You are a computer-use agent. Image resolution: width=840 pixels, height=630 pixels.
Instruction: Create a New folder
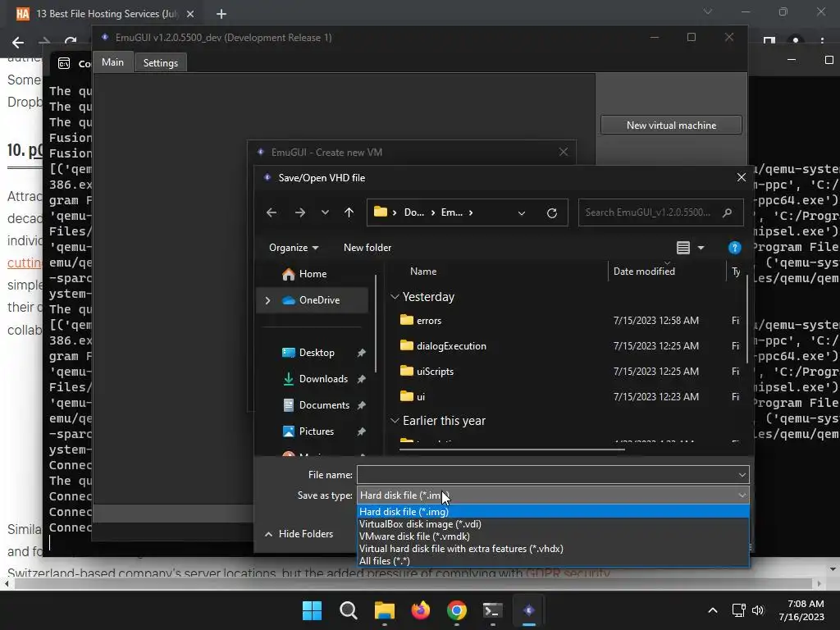[367, 248]
